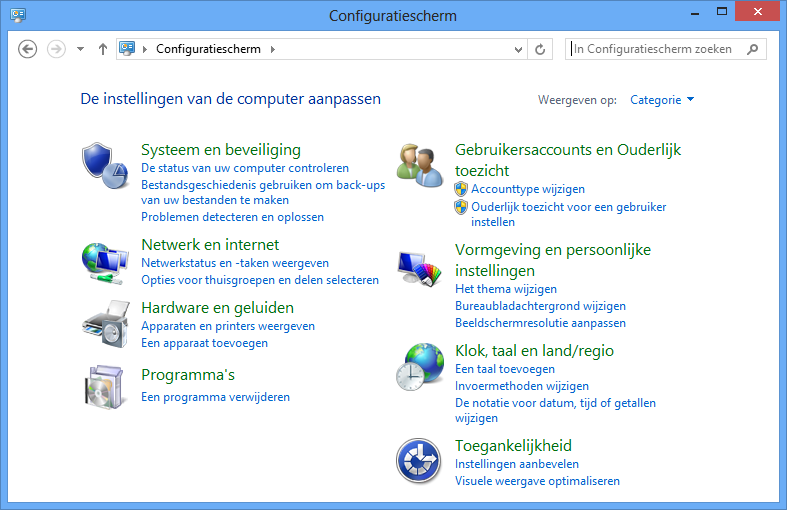Go back with the back arrow button
The width and height of the screenshot is (787, 510).
(28, 49)
